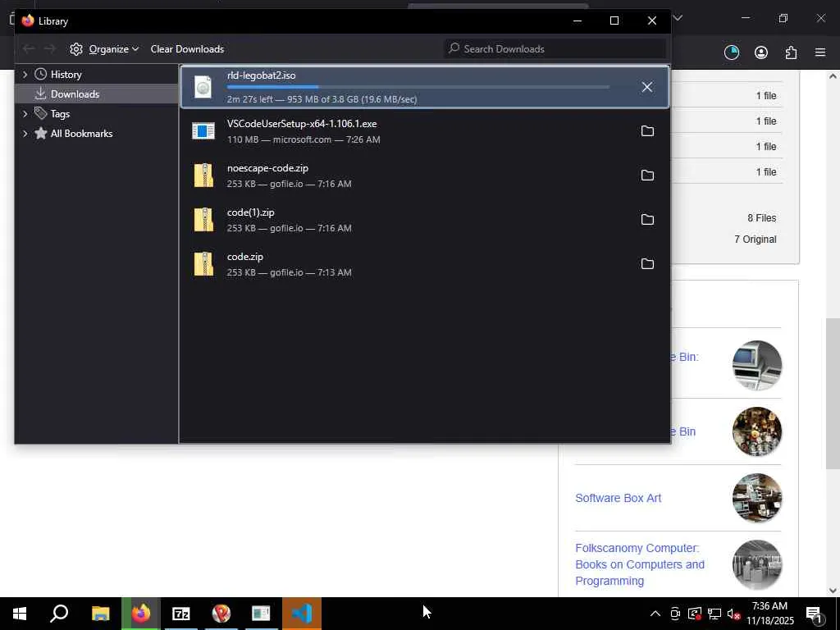
Task: Open the Windows Start menu
Action: click(20, 614)
